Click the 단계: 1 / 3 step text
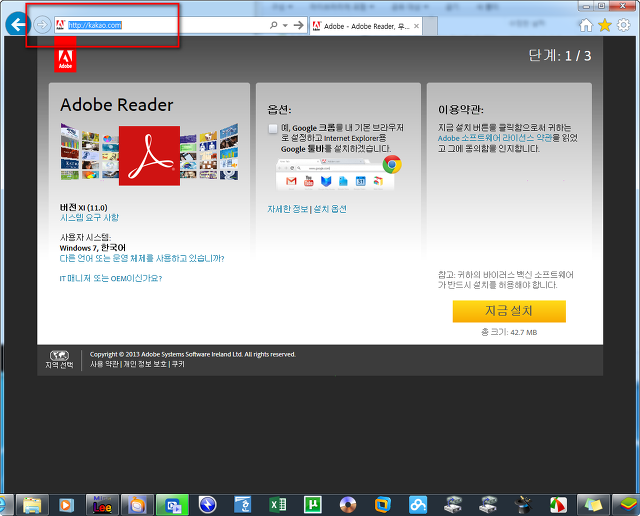The width and height of the screenshot is (640, 516). click(560, 56)
